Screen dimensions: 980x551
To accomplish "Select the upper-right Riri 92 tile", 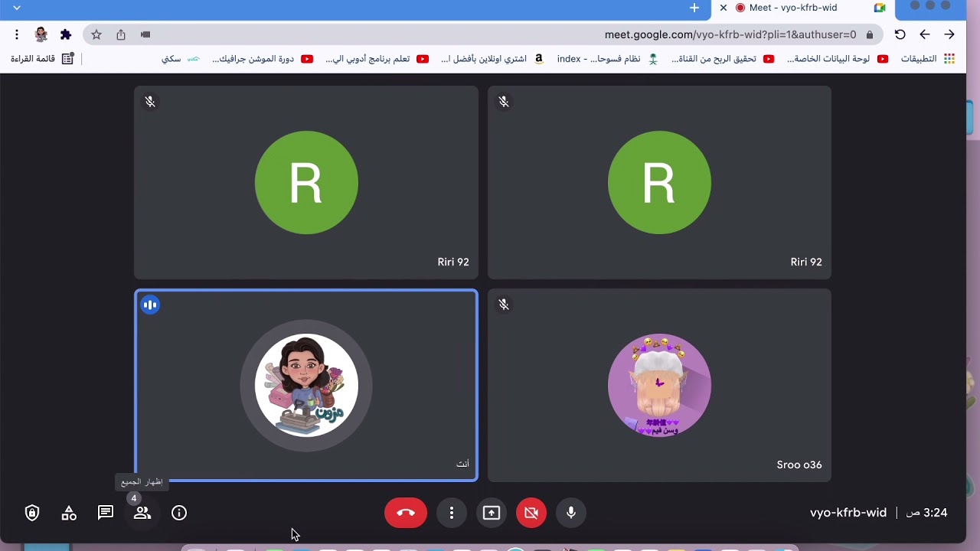I will pos(659,182).
